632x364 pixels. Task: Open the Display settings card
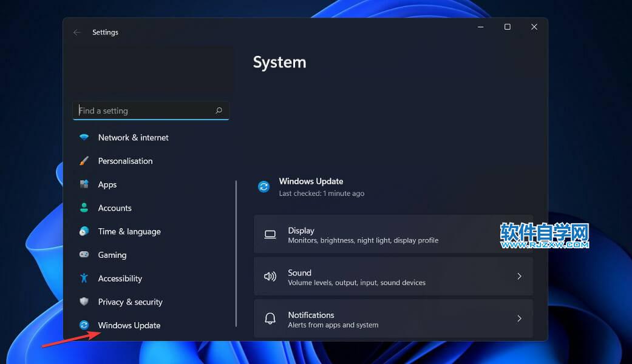393,234
